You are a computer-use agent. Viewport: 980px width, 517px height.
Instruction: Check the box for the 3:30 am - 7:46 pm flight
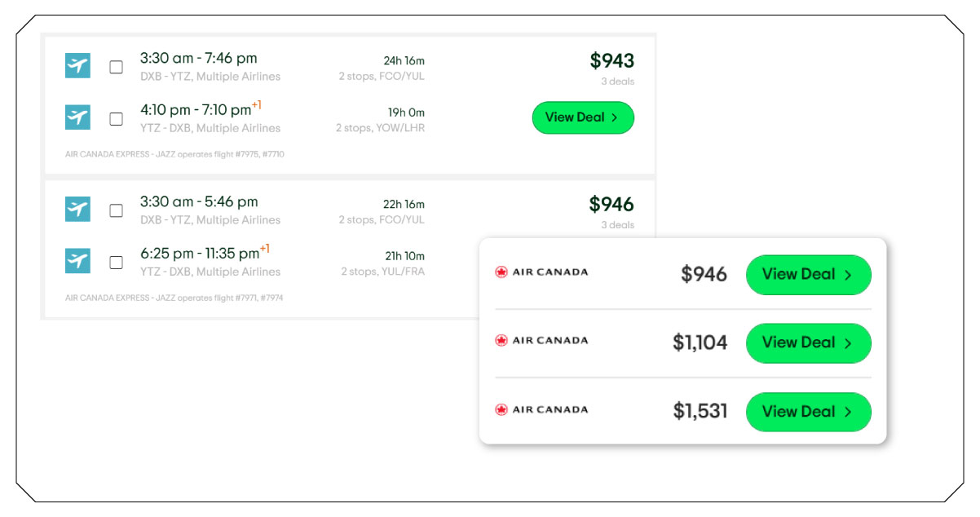tap(116, 65)
